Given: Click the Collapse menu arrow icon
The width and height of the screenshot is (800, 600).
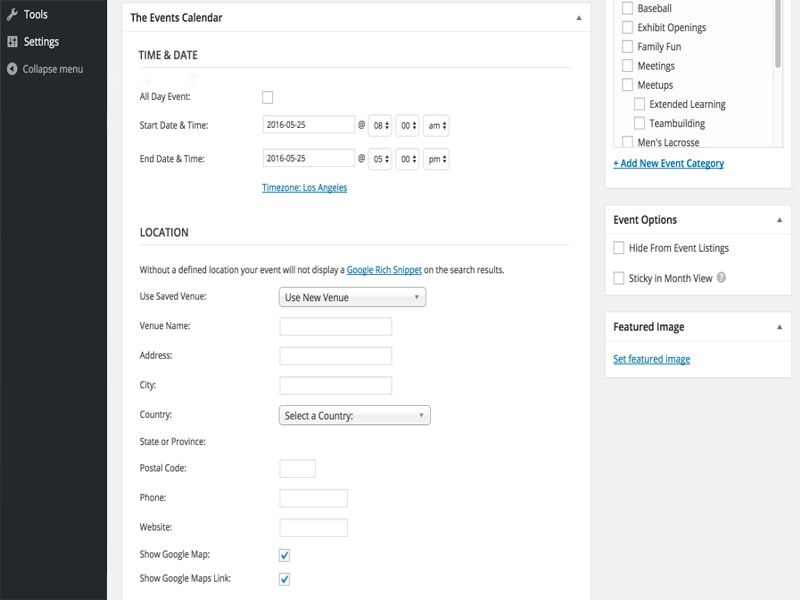Looking at the screenshot, I should (12, 69).
